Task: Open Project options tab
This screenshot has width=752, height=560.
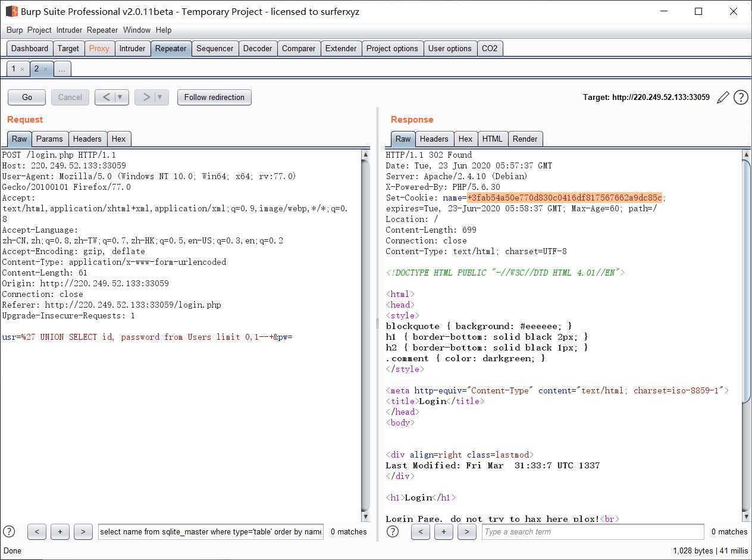Action: coord(392,48)
